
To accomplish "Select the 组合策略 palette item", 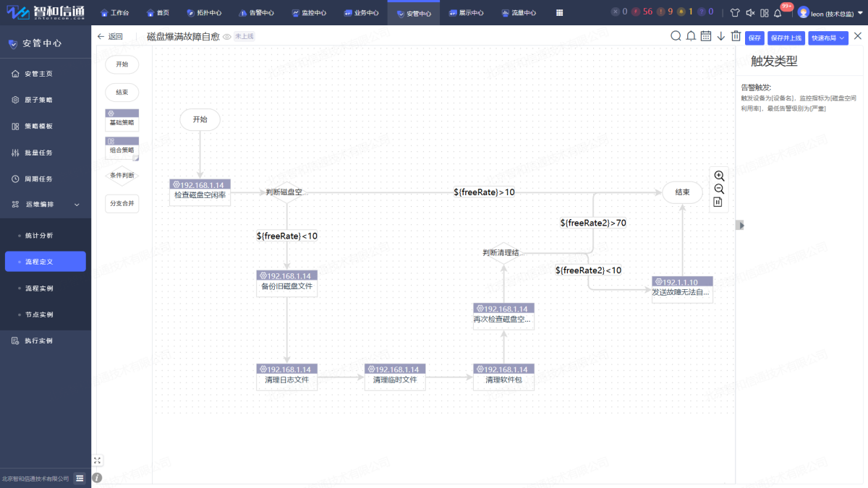I will coord(122,147).
